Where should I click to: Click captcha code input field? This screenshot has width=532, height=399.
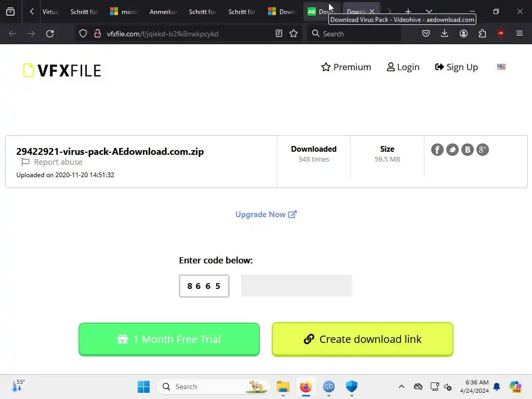tap(297, 286)
